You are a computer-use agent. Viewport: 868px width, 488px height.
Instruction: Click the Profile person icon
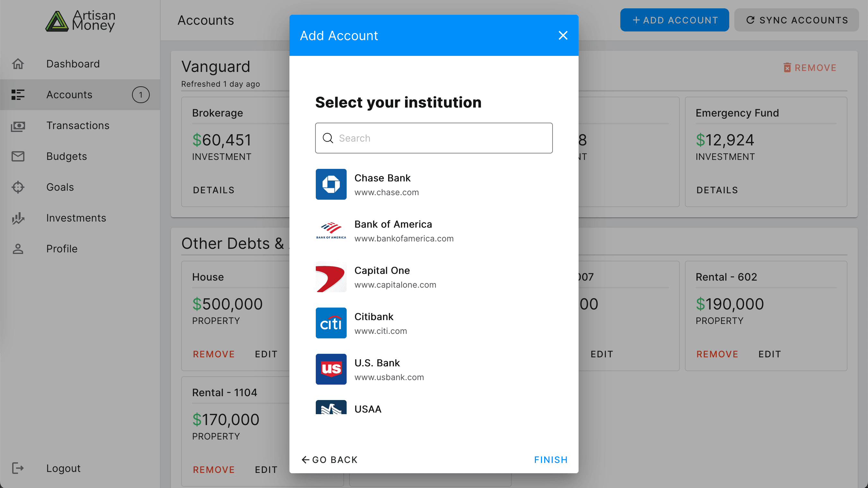tap(18, 248)
